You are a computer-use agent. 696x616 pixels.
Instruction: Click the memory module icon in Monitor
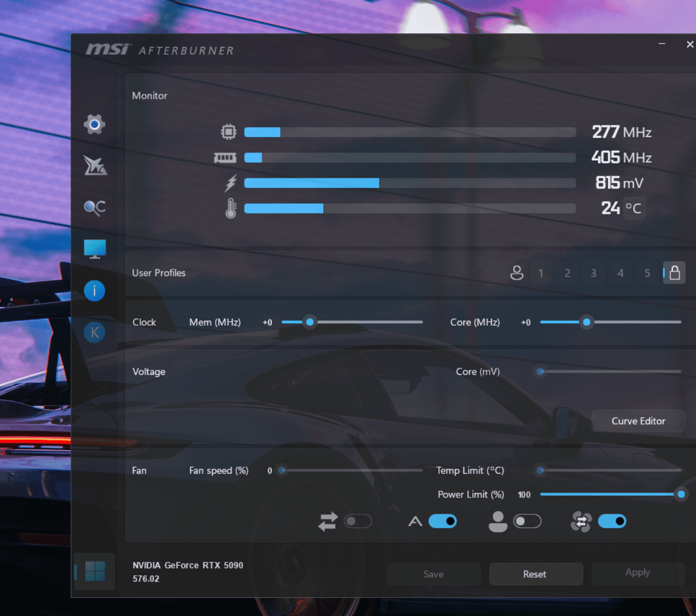pos(225,158)
